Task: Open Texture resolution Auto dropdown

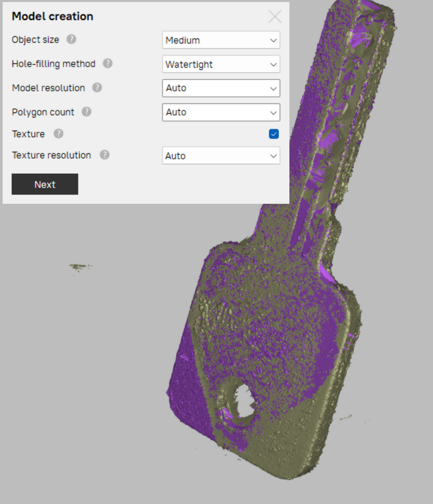Action: (221, 156)
